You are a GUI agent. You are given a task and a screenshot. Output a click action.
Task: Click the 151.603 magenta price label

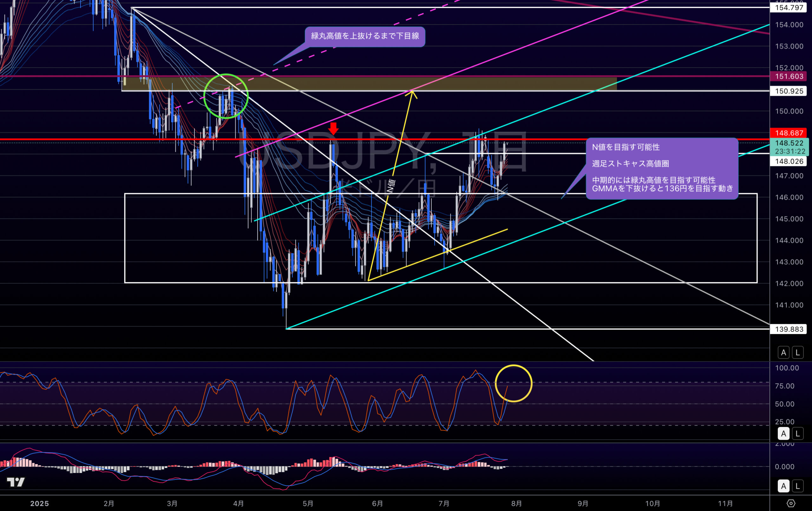pos(789,76)
